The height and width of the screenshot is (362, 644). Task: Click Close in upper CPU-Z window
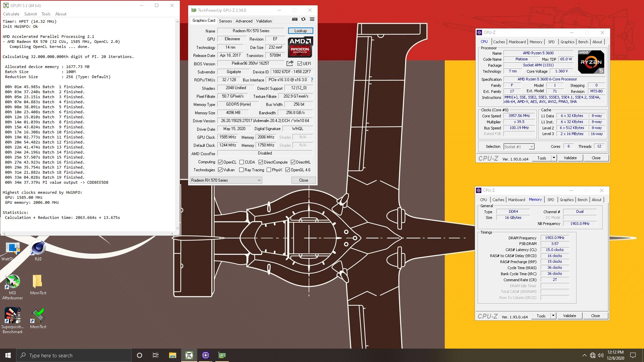tap(596, 158)
